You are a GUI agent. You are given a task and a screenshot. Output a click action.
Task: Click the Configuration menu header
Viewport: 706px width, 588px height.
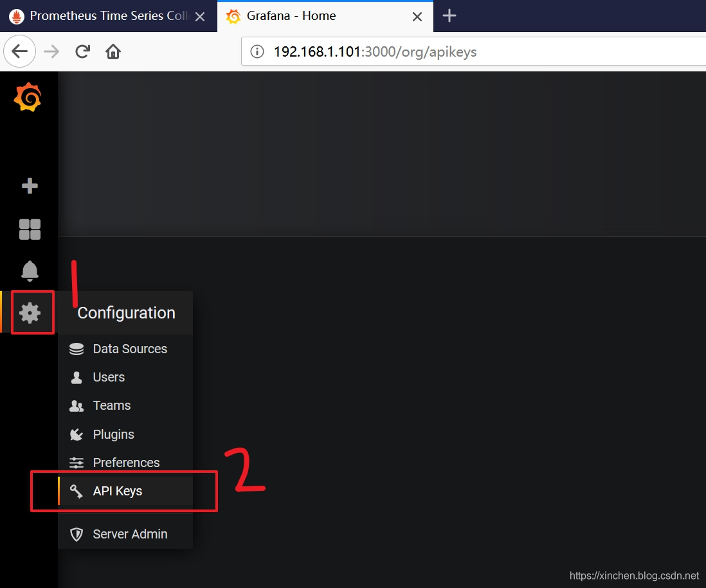point(126,313)
